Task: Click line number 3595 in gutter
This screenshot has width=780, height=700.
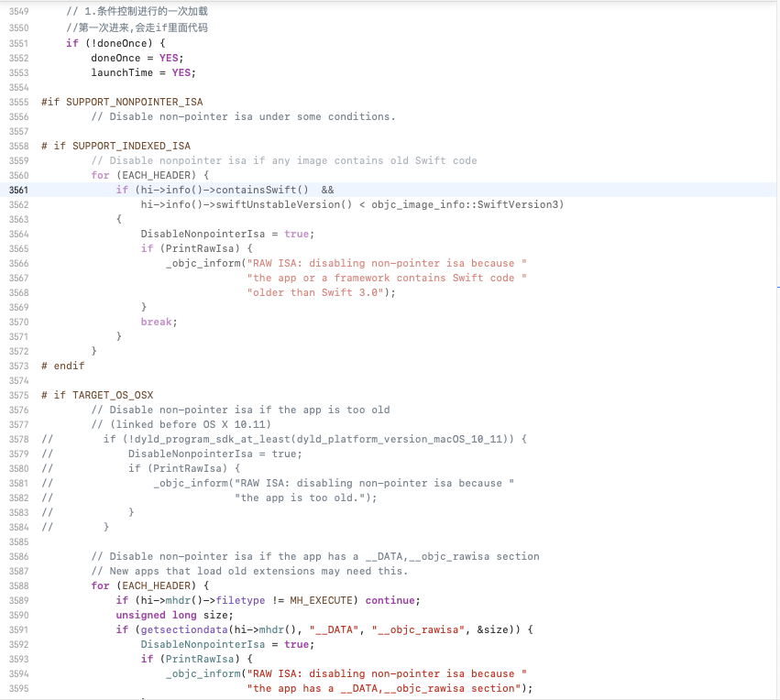Action: 18,689
